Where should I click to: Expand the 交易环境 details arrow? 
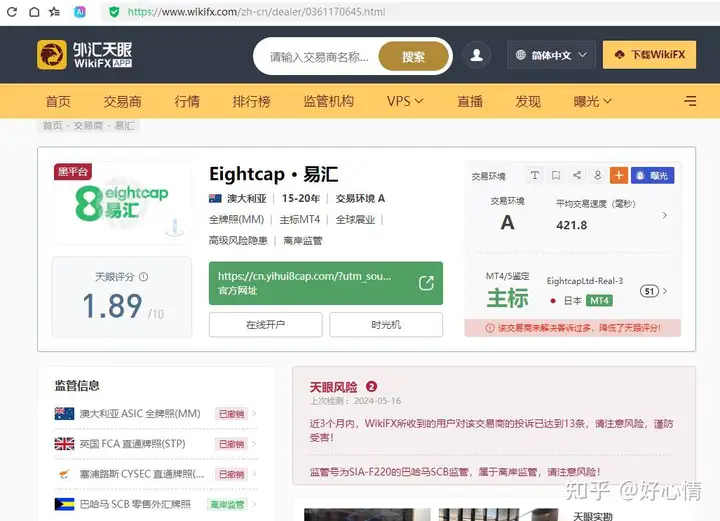[x=664, y=215]
